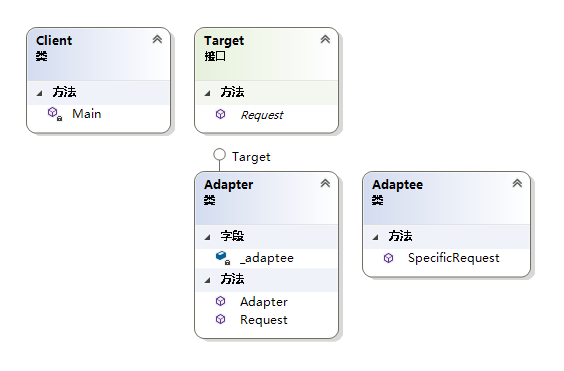Image resolution: width=564 pixels, height=371 pixels.
Task: Select the Adaptee class title
Action: [x=397, y=185]
